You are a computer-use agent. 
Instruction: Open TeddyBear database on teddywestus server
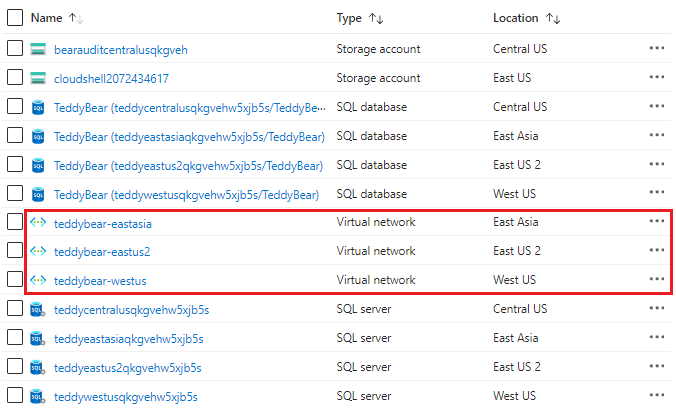coord(186,195)
